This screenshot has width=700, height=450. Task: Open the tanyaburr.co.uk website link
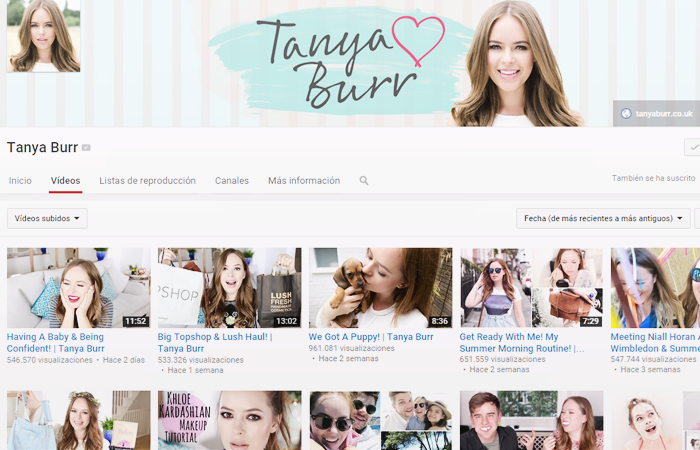664,113
